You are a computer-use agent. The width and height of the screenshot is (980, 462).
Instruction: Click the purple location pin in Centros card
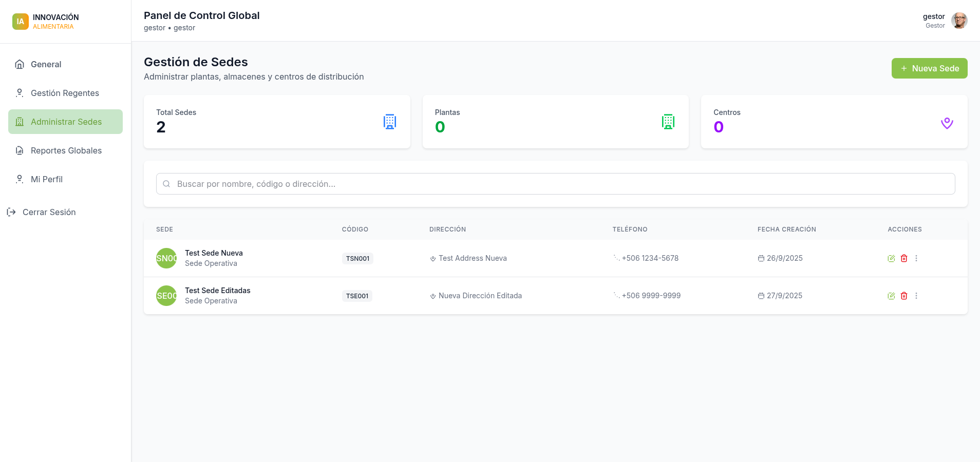click(947, 123)
